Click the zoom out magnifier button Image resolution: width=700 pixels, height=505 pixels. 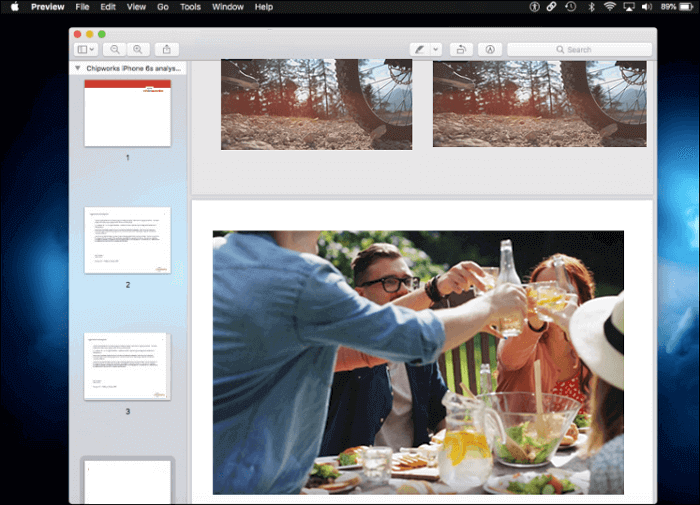coord(116,49)
